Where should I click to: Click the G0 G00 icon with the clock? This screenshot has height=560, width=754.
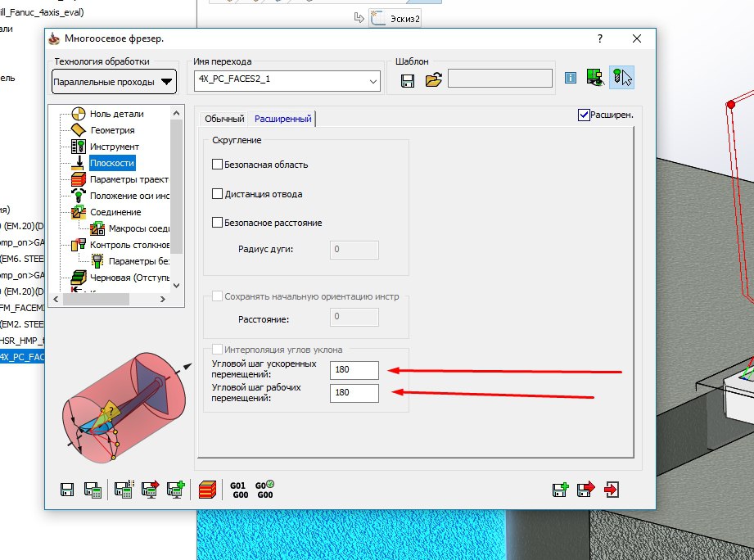tap(264, 490)
